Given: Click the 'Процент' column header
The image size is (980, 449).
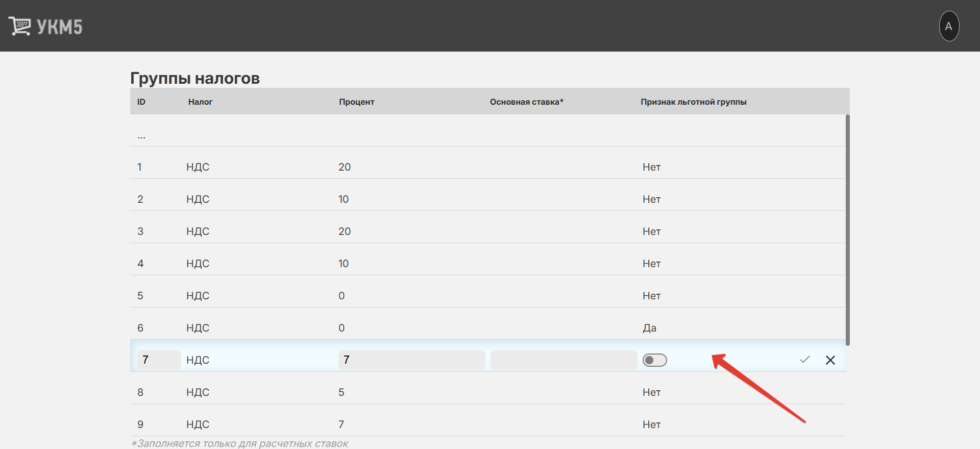Looking at the screenshot, I should click(x=356, y=102).
